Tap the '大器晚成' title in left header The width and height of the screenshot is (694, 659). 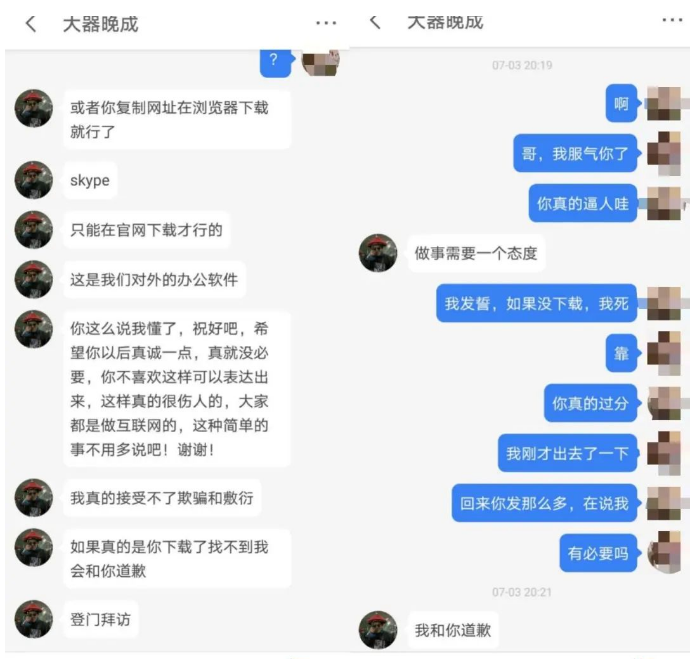100,24
